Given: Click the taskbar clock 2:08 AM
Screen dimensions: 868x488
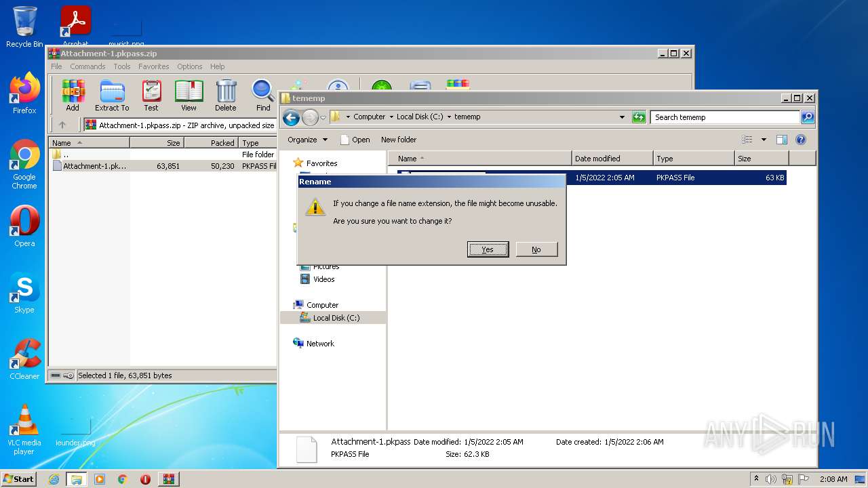Looking at the screenshot, I should (833, 479).
